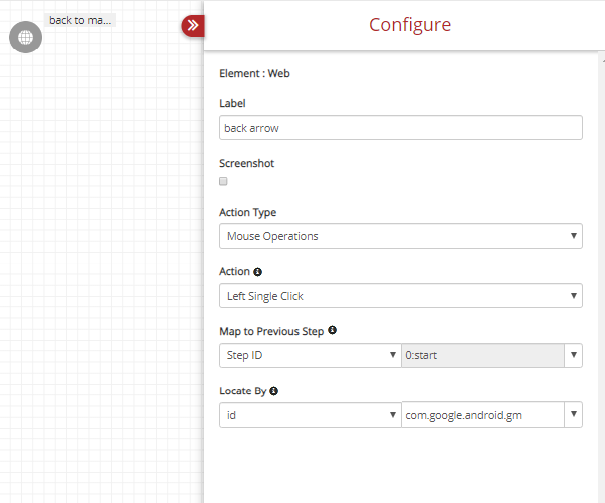Click the com.google.android.gm locator value field
Image resolution: width=605 pixels, height=503 pixels.
483,415
